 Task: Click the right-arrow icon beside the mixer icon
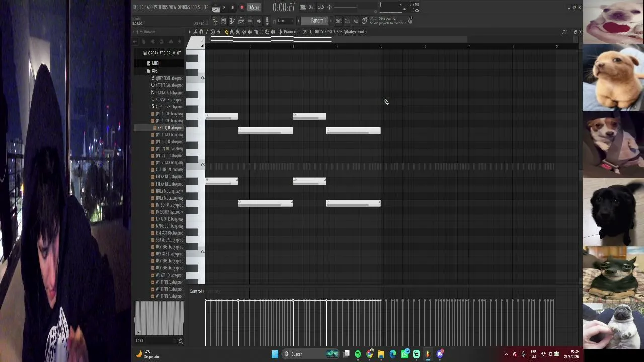click(x=259, y=21)
